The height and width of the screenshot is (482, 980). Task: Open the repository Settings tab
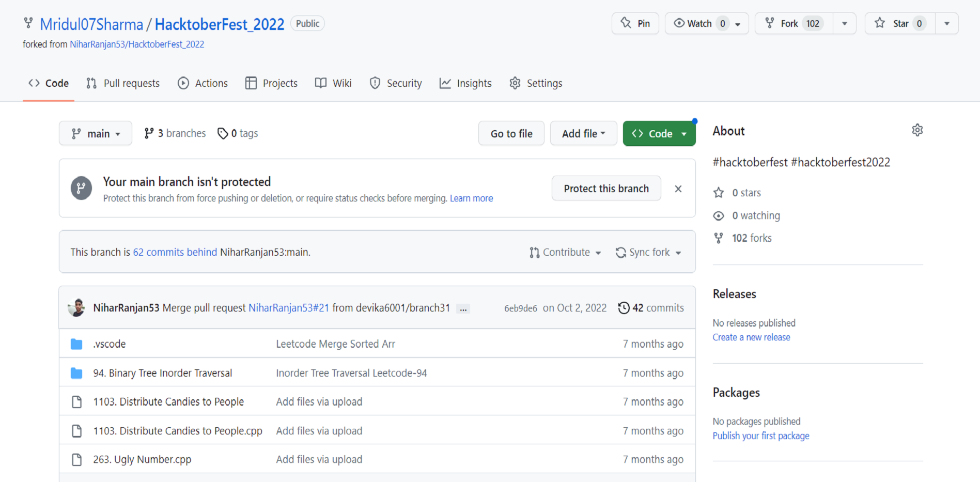point(536,83)
